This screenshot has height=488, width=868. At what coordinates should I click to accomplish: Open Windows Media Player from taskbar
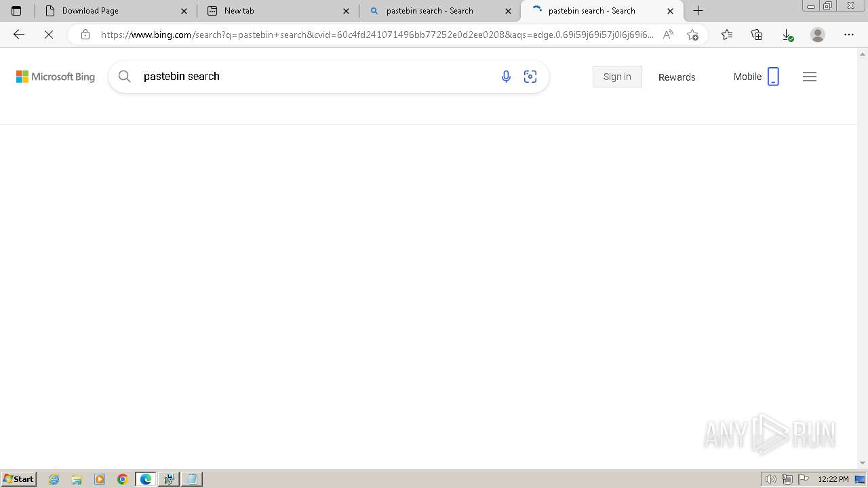(100, 479)
